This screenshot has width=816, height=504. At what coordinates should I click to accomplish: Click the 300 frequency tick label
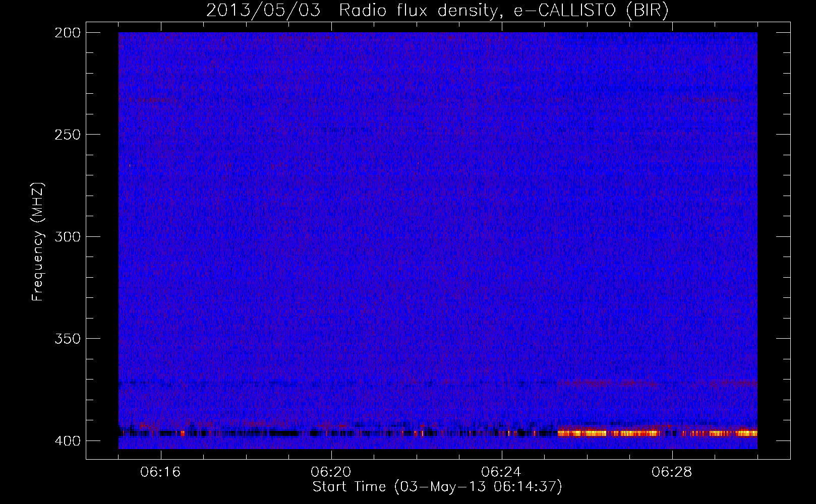(x=67, y=237)
